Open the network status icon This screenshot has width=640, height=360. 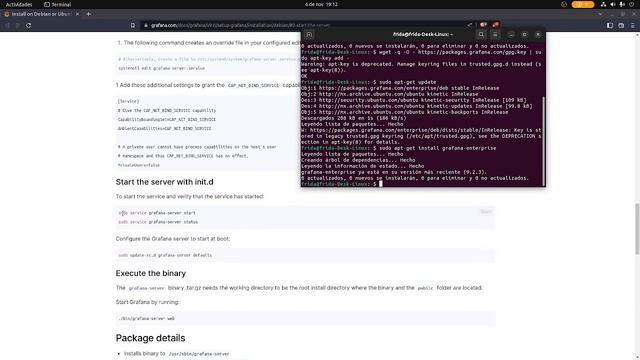[x=603, y=4]
